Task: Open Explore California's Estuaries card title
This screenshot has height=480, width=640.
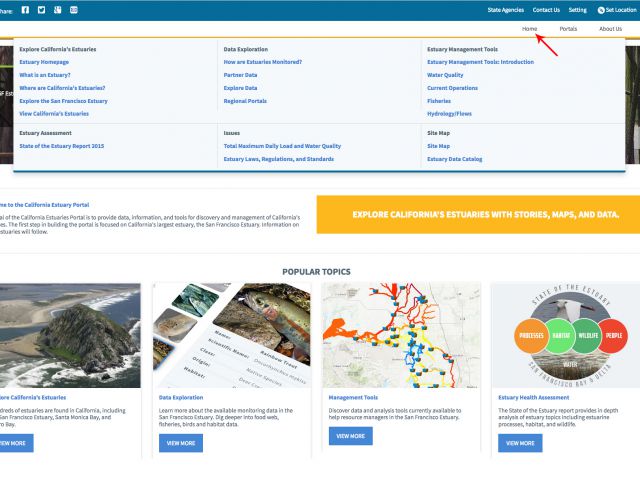Action: coord(33,398)
